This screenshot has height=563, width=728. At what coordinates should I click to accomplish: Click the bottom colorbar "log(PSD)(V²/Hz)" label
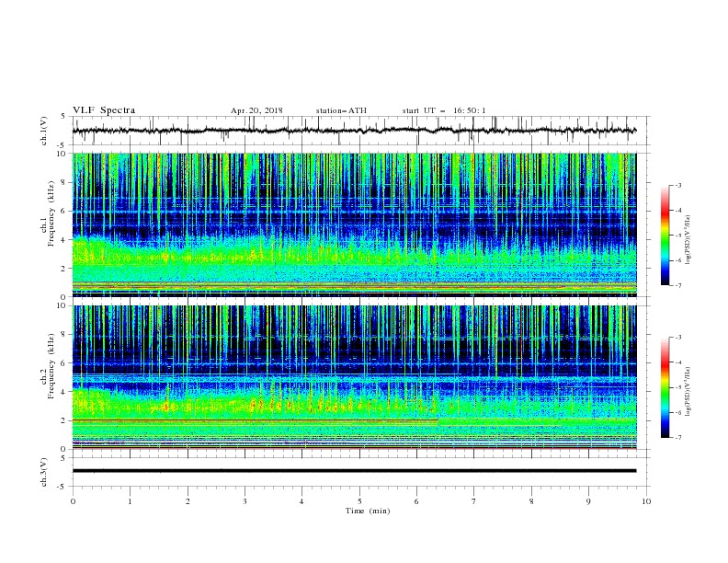[688, 391]
